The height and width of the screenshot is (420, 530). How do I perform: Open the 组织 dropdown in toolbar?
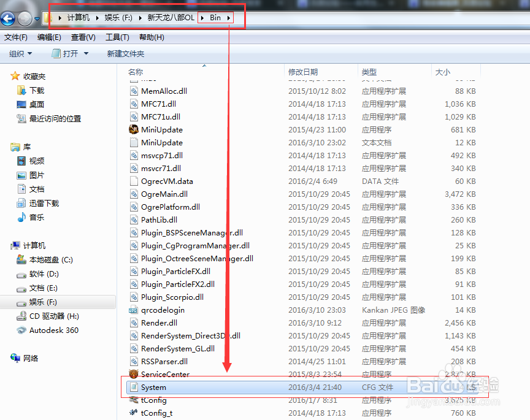pos(20,53)
